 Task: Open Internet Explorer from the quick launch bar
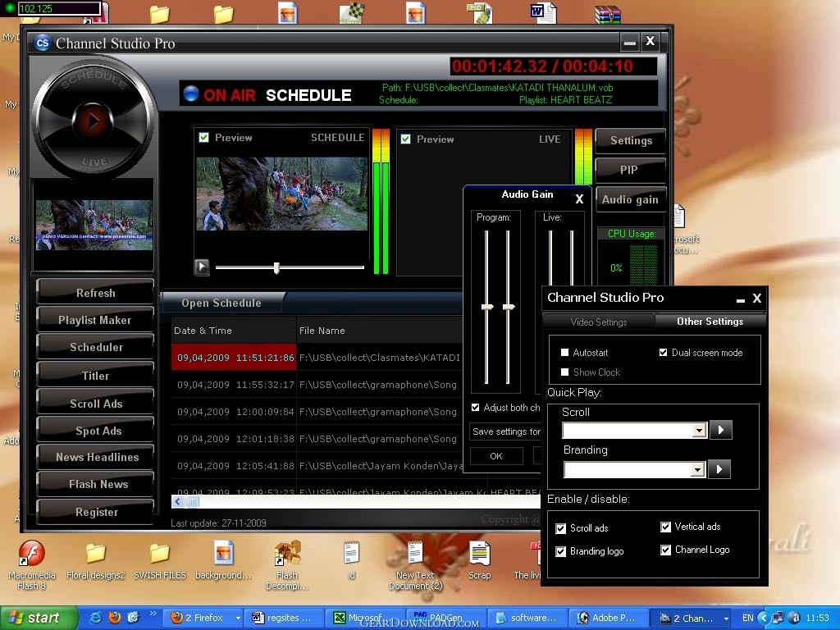point(95,618)
